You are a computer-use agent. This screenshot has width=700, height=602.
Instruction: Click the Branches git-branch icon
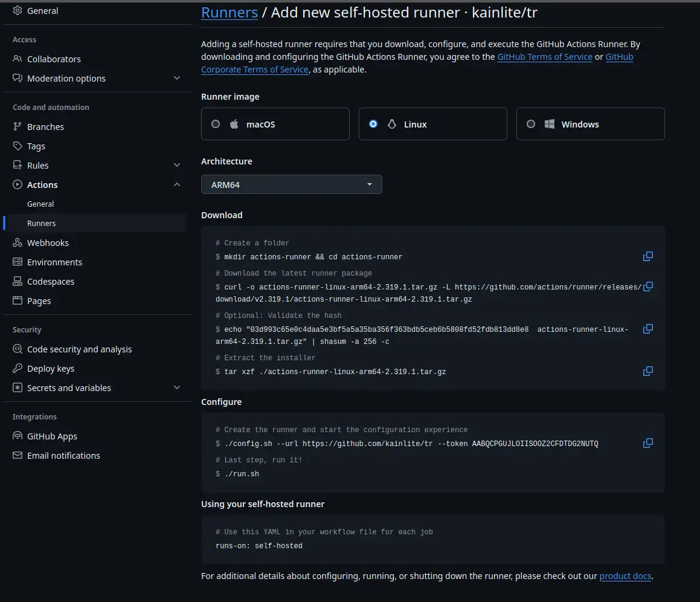(18, 126)
